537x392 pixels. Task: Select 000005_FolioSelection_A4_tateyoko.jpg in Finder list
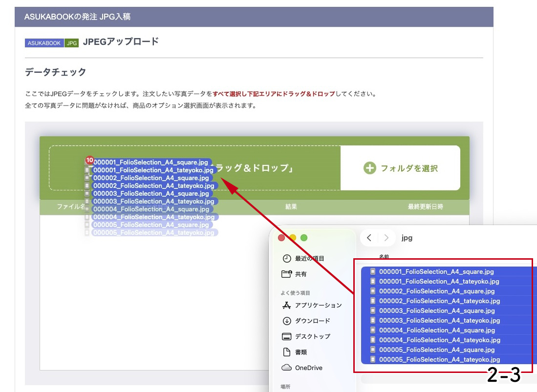tap(439, 359)
